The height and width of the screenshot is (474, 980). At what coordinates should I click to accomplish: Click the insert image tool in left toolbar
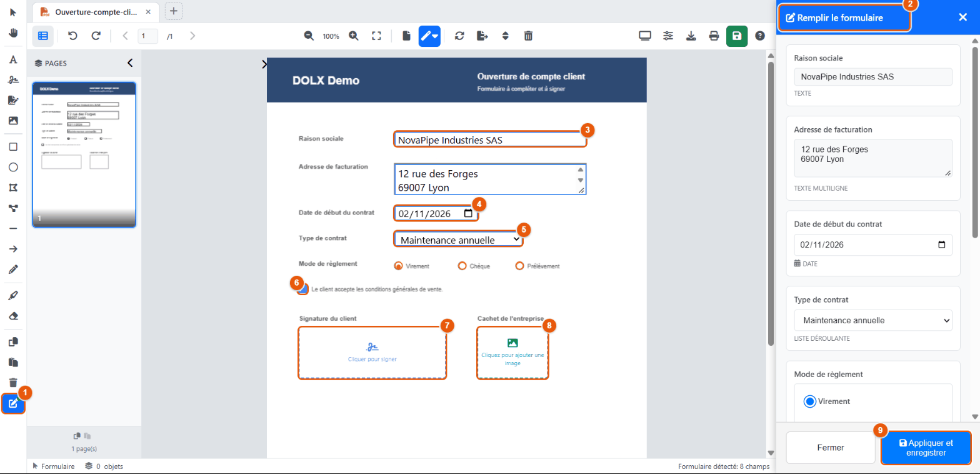pyautogui.click(x=13, y=121)
